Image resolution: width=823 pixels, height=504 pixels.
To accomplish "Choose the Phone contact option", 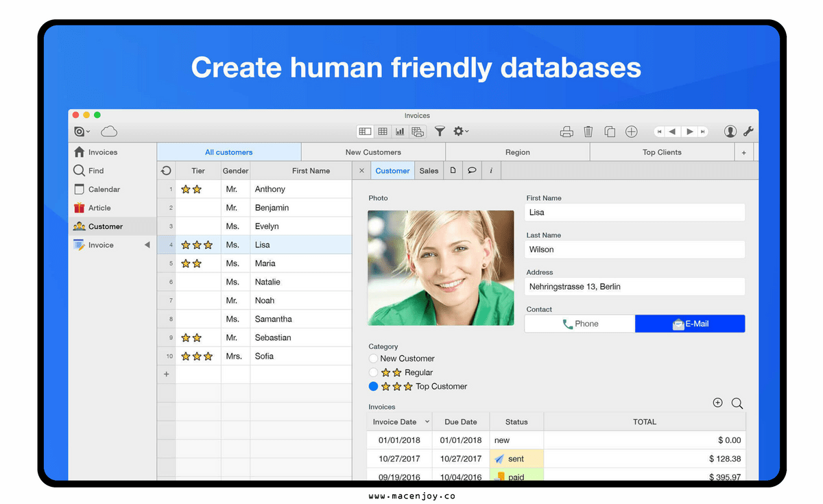I will [580, 324].
